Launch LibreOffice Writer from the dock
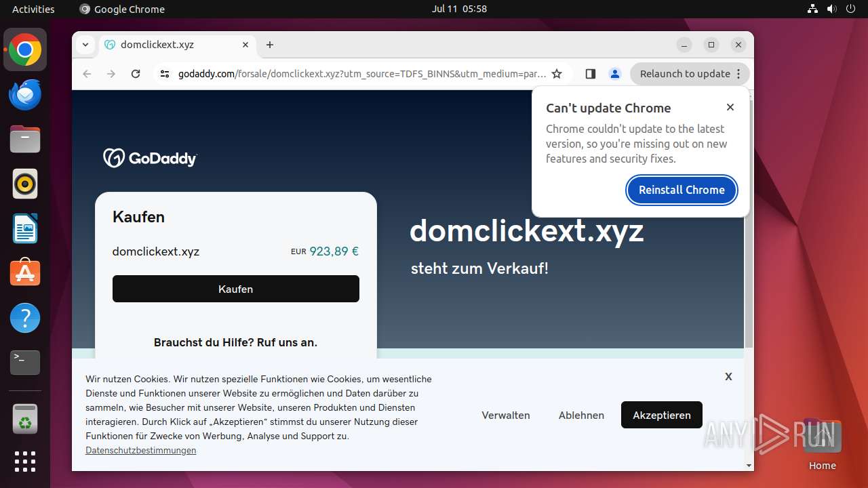 pos(25,228)
